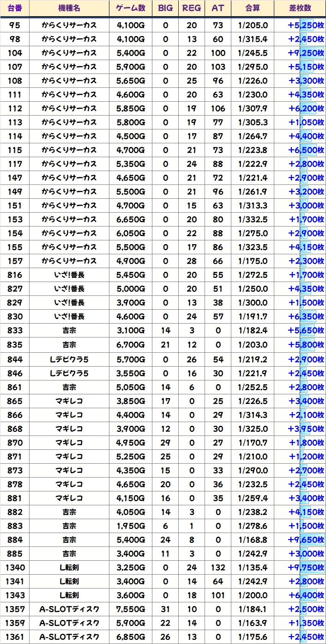Click 1/232.5 rate for machine 878

[253, 484]
